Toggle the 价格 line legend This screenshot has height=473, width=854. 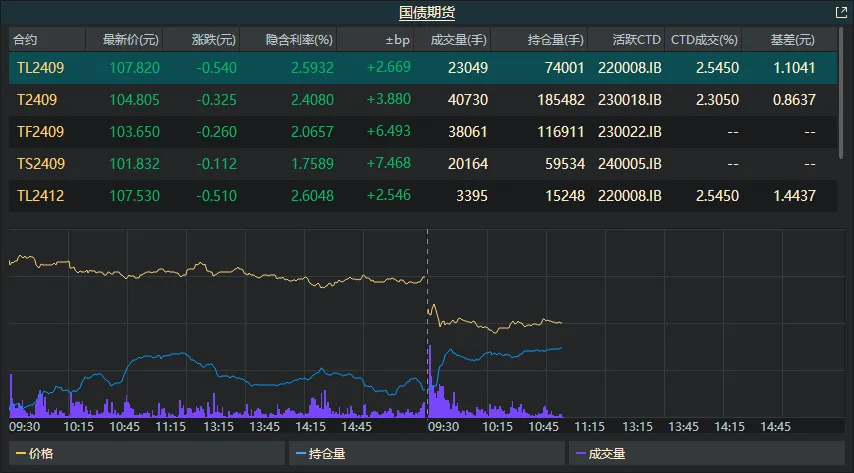[35, 454]
